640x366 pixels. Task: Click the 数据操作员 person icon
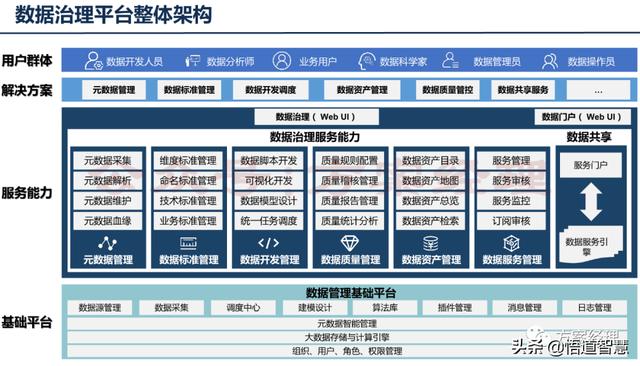(550, 61)
